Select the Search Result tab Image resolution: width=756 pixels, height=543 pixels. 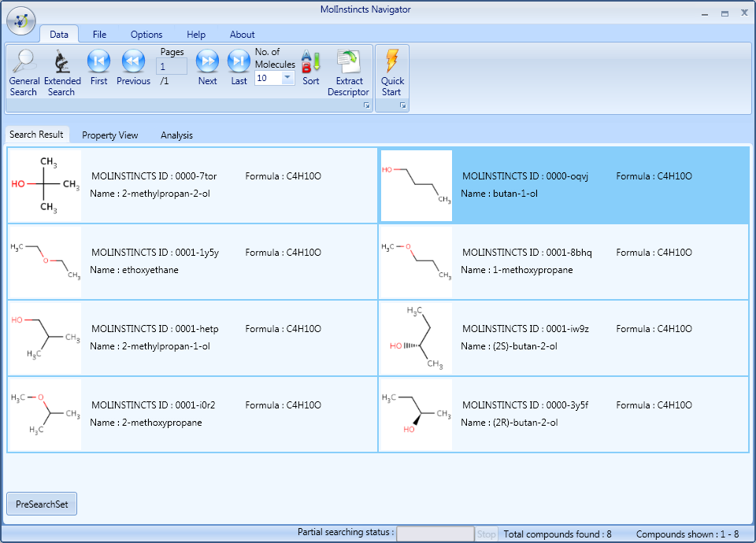pos(37,135)
